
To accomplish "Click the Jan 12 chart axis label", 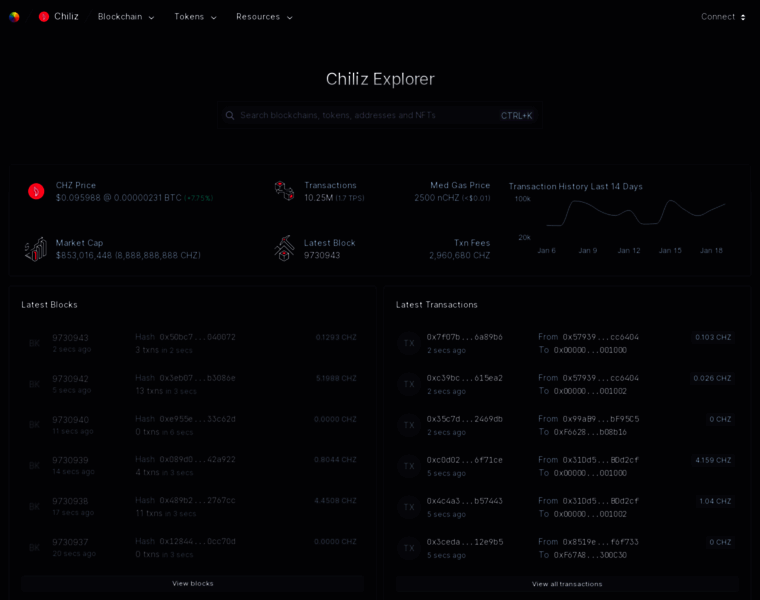I will (x=629, y=251).
